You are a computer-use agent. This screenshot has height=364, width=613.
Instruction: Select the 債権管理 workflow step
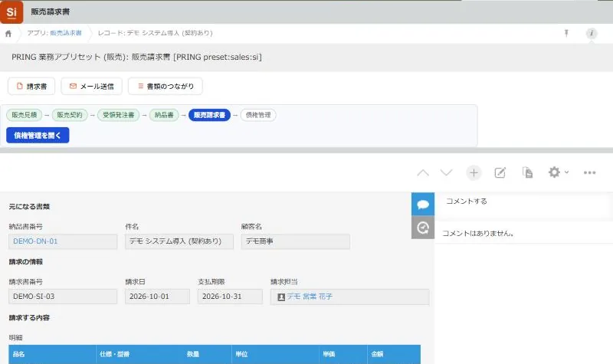click(258, 115)
